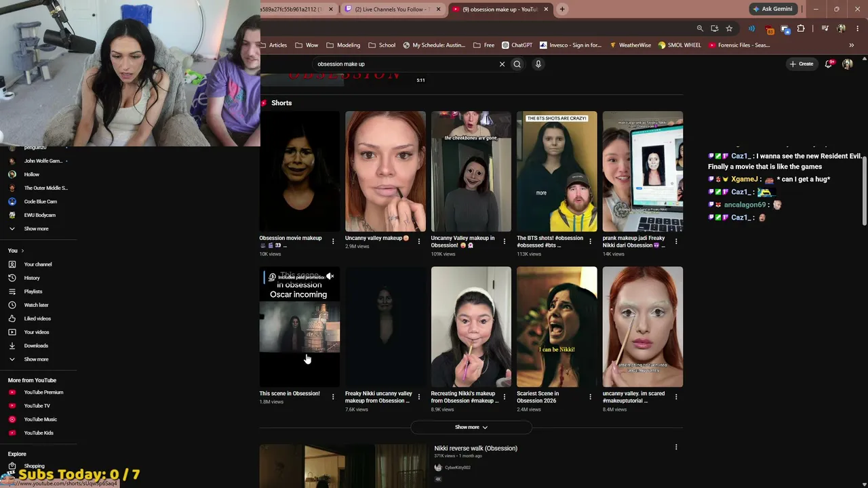Play Uncanny valley makeup short with red-haired woman
868x488 pixels.
[385, 171]
